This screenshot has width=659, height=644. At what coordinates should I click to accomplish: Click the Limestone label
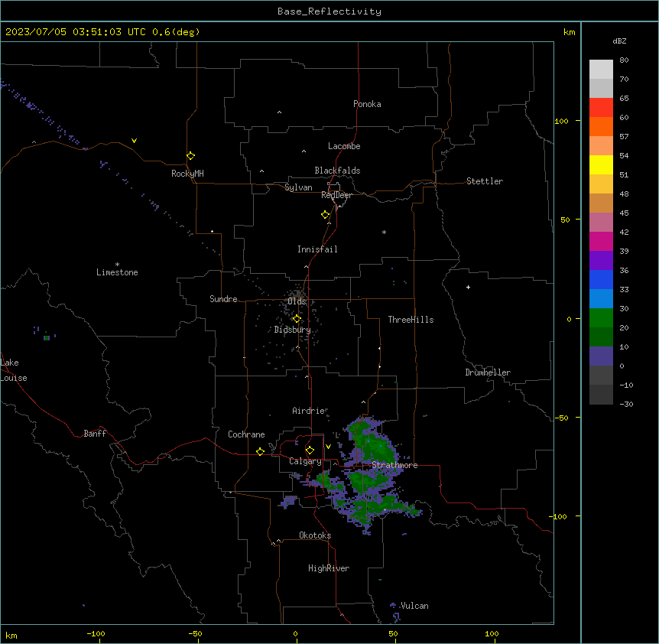point(117,272)
